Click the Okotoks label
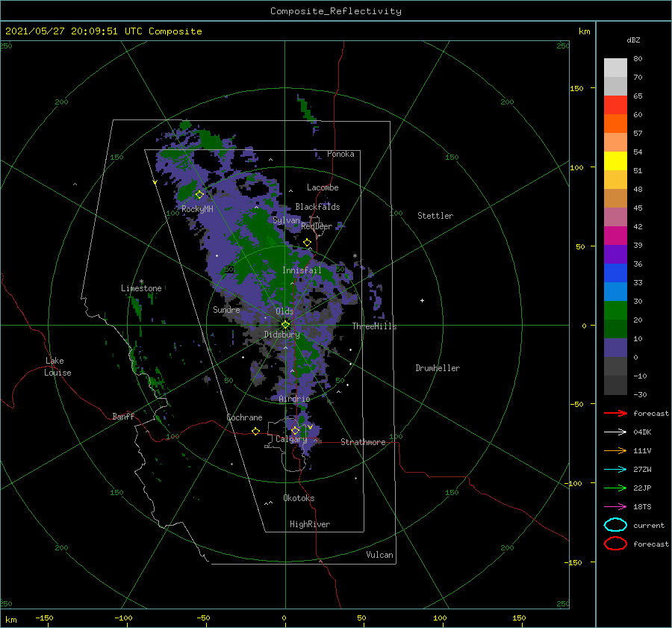This screenshot has height=628, width=672. click(x=299, y=497)
